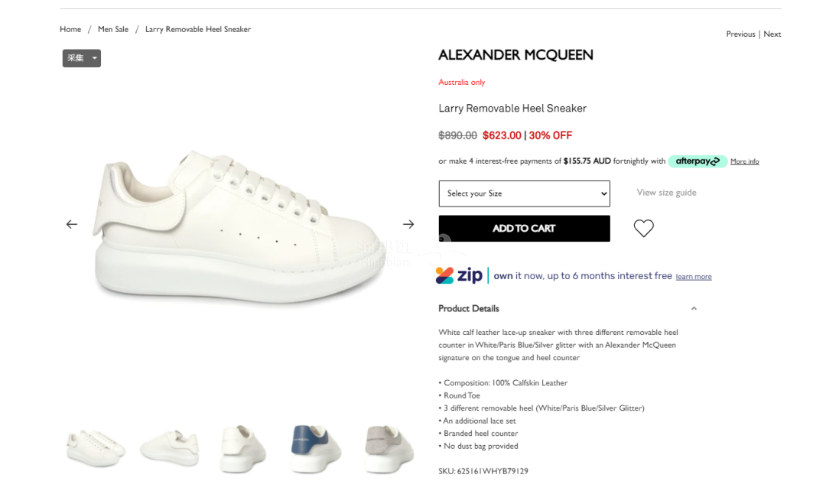Go to Next product

(772, 34)
